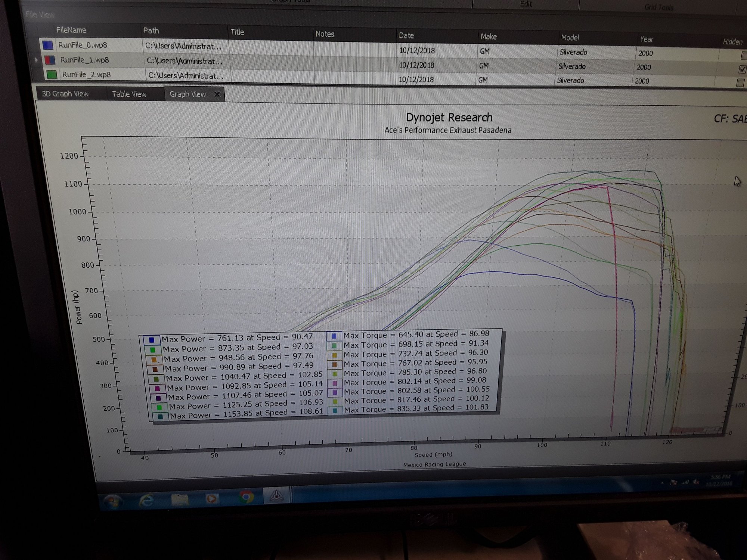
Task: Open the File Explorer folder icon
Action: 179,500
